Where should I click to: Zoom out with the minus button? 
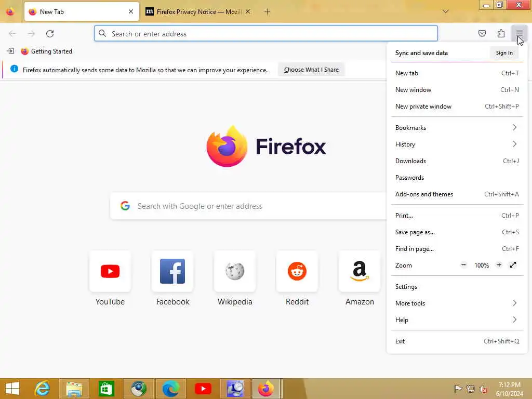(x=464, y=265)
